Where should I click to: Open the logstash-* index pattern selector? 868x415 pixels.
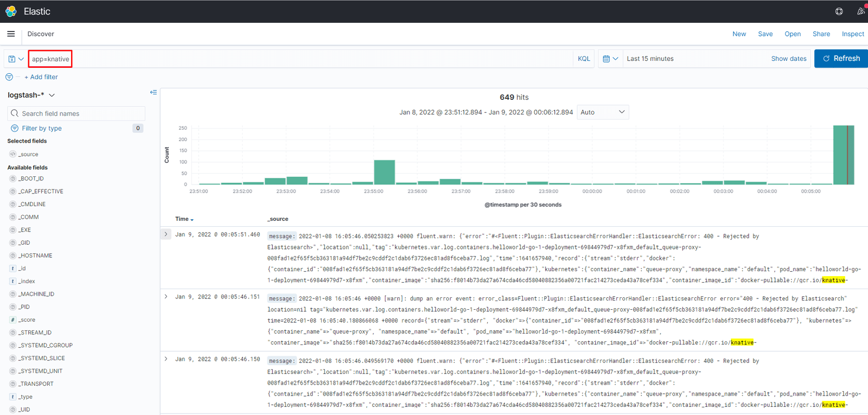click(x=31, y=95)
